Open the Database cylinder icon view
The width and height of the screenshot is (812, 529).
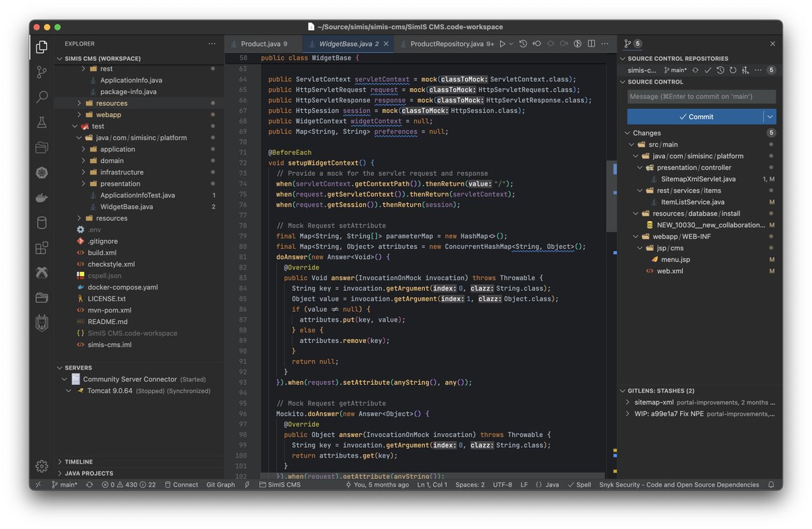click(x=42, y=223)
